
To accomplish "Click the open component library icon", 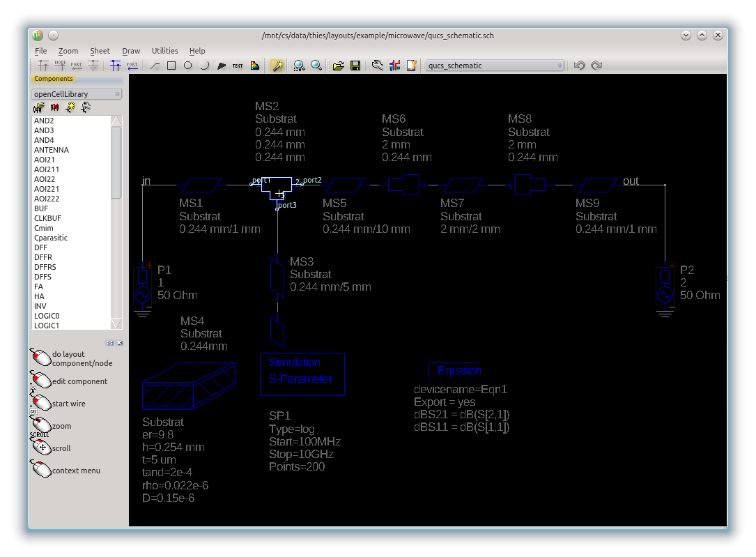I will [38, 107].
